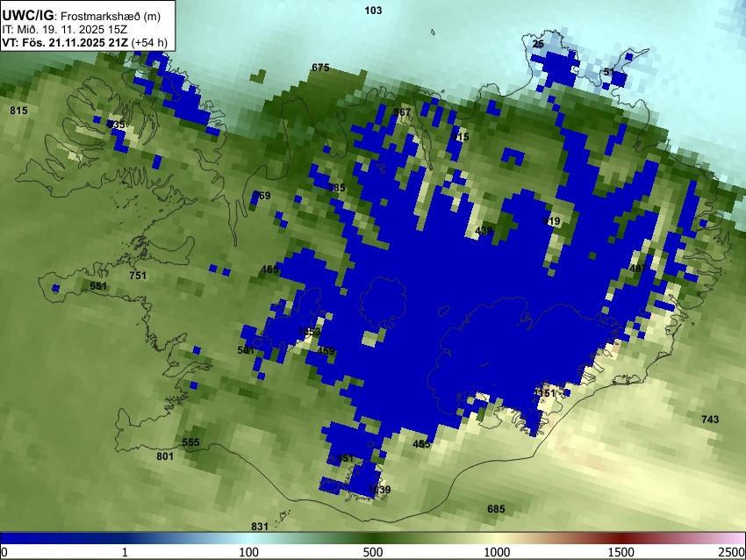Click the 100 tick on the colour scale
The width and height of the screenshot is (746, 560).
tap(249, 552)
